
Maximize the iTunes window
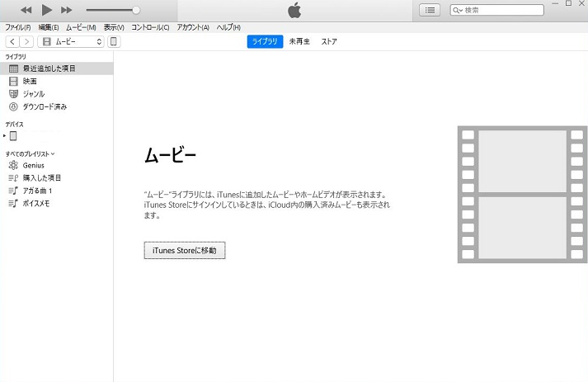pos(568,3)
